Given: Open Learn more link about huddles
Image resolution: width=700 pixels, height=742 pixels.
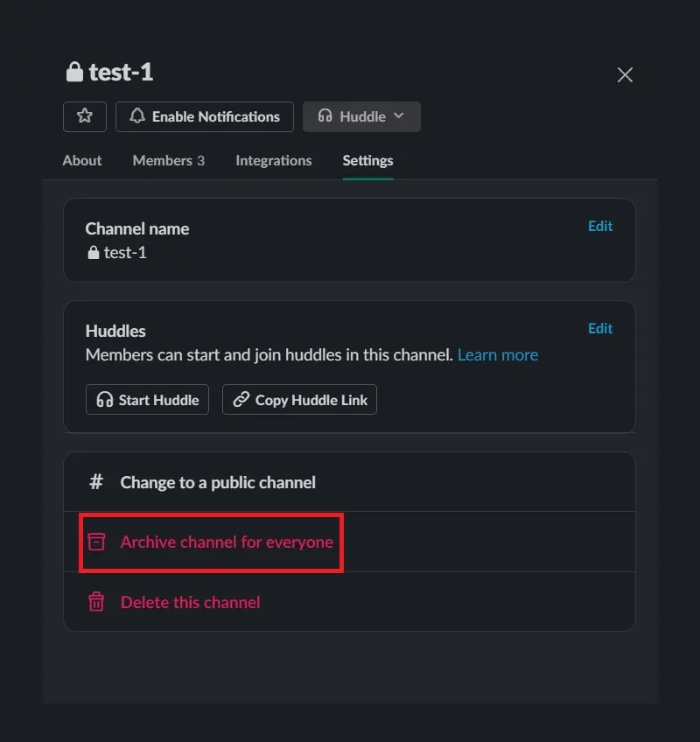Looking at the screenshot, I should (497, 355).
